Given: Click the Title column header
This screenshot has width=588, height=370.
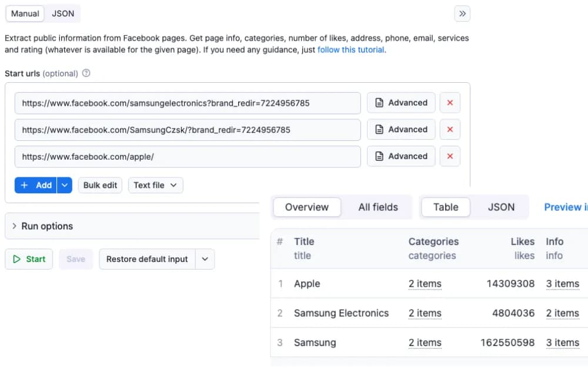Looking at the screenshot, I should [304, 241].
